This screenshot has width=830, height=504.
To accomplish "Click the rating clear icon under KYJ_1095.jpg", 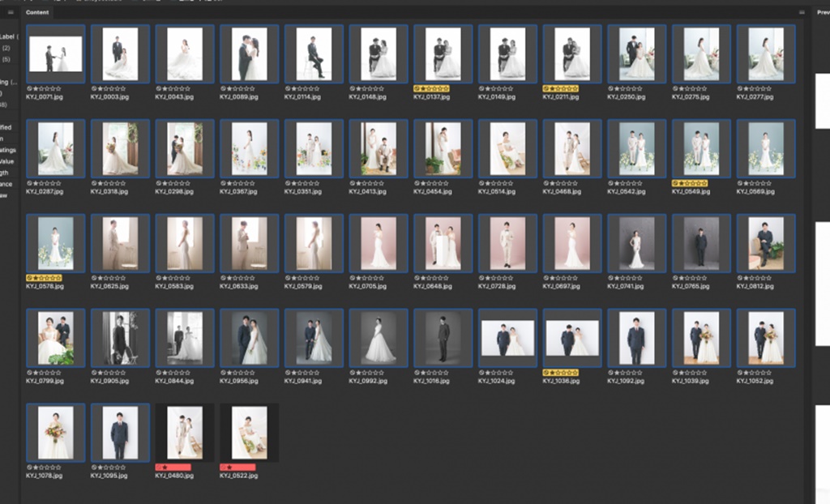I will click(x=94, y=468).
